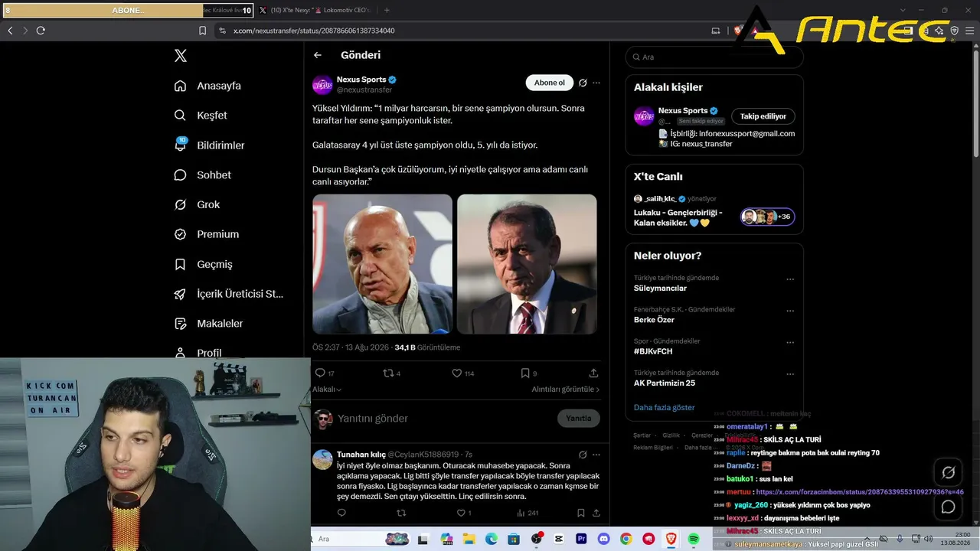Open more options menu on Nexus Sports post

(x=596, y=83)
